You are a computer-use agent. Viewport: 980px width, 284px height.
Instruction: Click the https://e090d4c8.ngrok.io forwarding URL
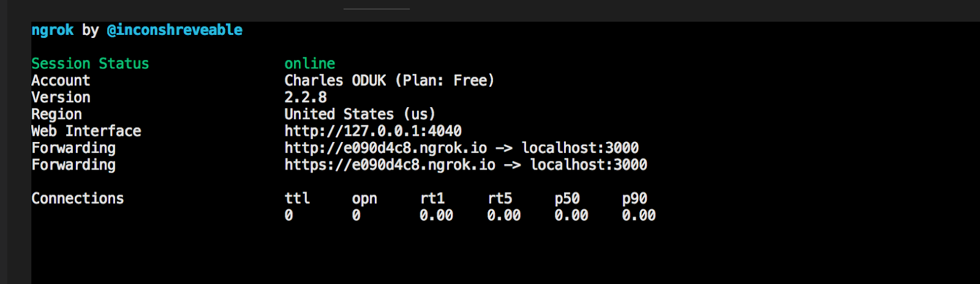click(x=390, y=165)
